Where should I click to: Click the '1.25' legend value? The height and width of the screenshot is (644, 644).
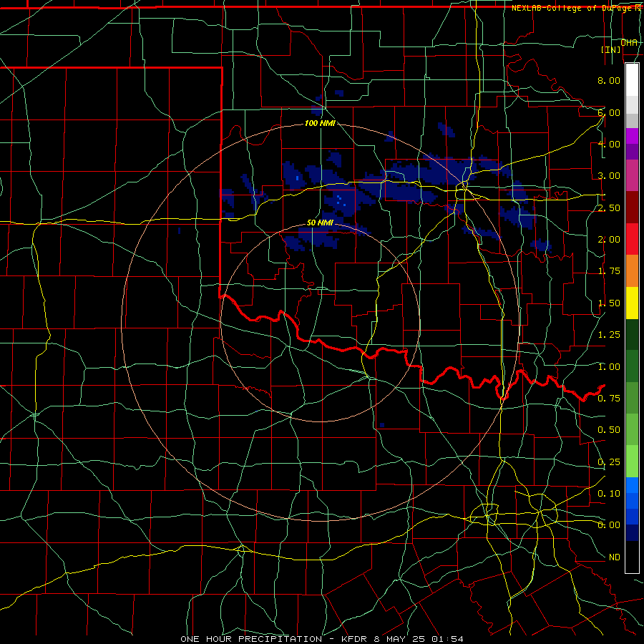(x=609, y=335)
